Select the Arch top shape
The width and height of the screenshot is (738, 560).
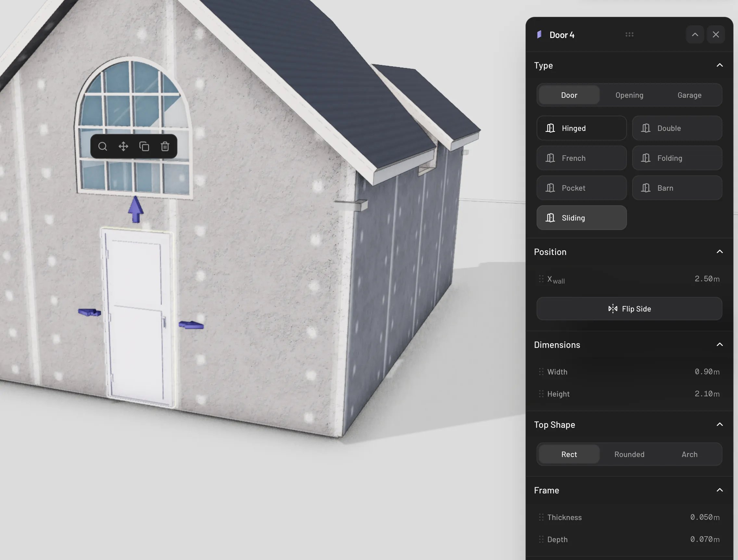coord(690,454)
